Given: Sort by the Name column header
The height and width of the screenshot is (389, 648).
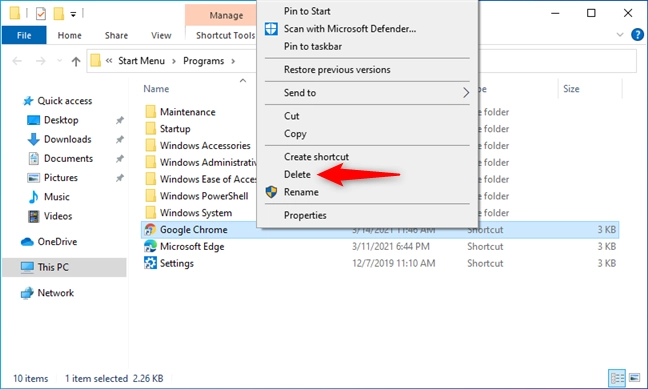Looking at the screenshot, I should (156, 89).
